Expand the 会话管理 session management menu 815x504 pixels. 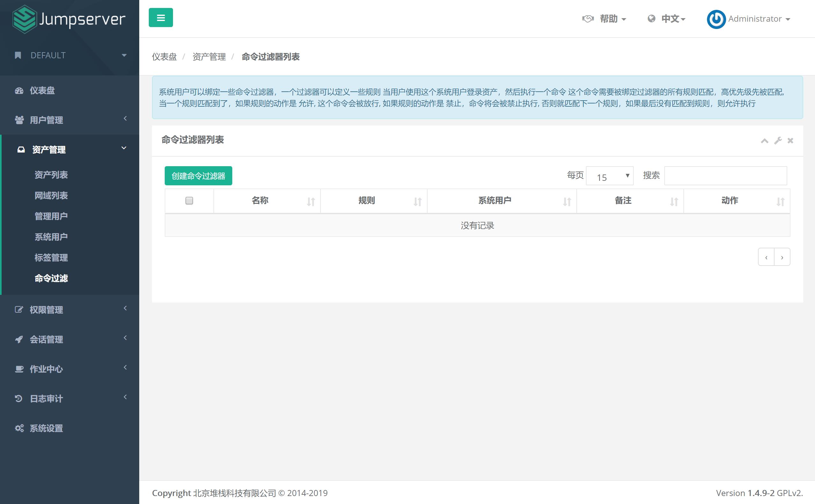[x=69, y=339]
